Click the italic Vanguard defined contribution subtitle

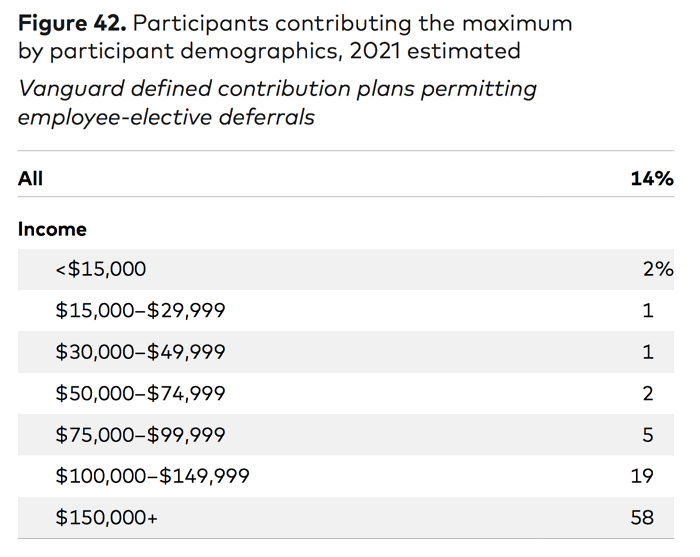click(x=277, y=103)
